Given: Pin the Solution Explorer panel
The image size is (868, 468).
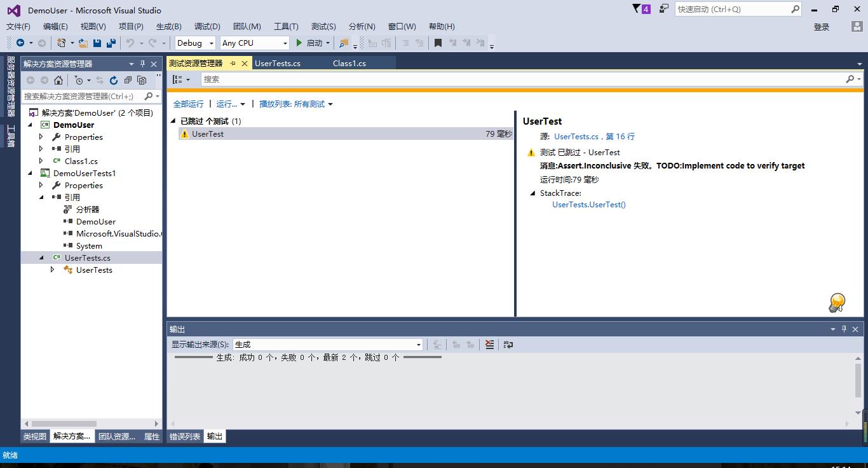Looking at the screenshot, I should click(143, 64).
